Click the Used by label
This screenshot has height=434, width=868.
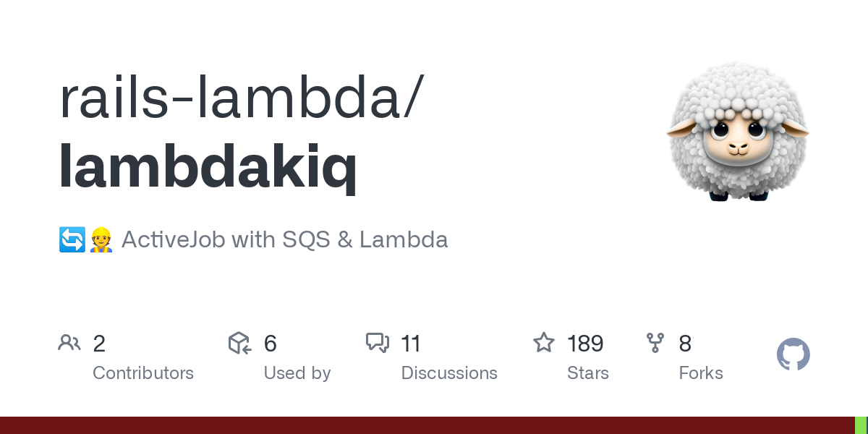point(297,373)
